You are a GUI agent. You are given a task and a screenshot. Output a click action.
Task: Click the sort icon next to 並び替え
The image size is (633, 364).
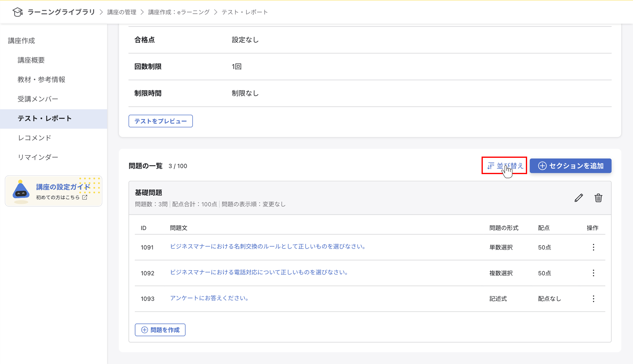(491, 166)
